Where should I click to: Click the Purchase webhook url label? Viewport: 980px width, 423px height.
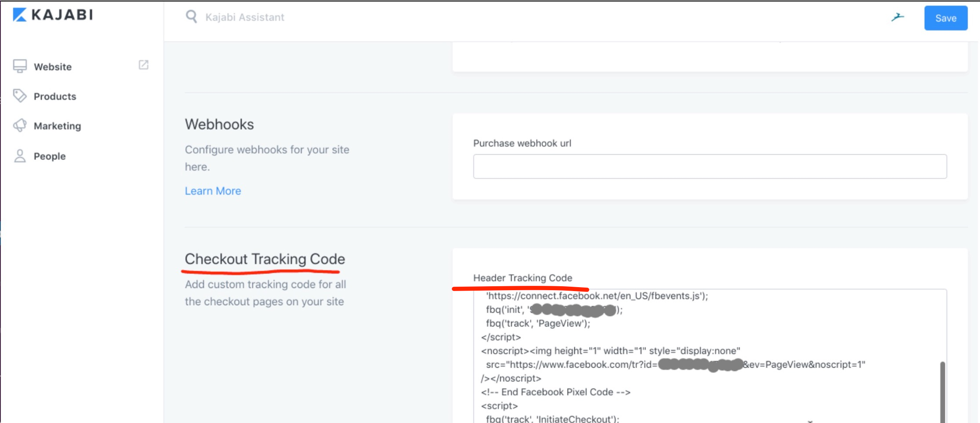pos(522,143)
